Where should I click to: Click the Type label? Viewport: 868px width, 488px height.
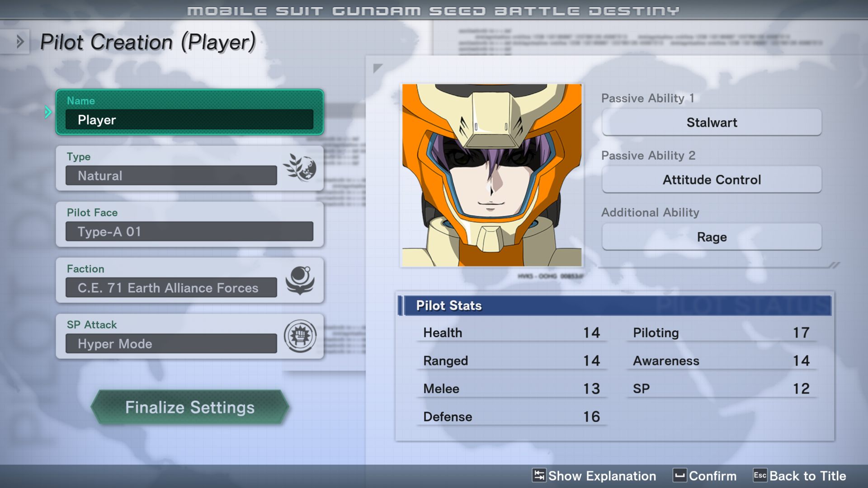click(x=79, y=157)
